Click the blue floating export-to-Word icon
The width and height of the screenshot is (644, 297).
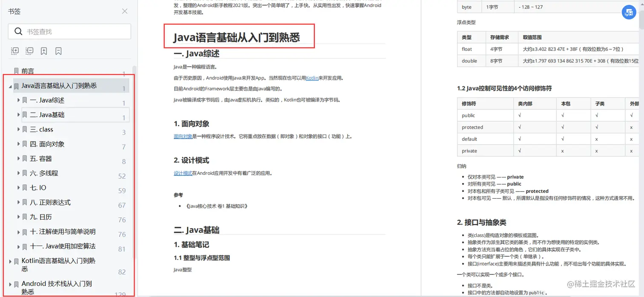[x=629, y=12]
